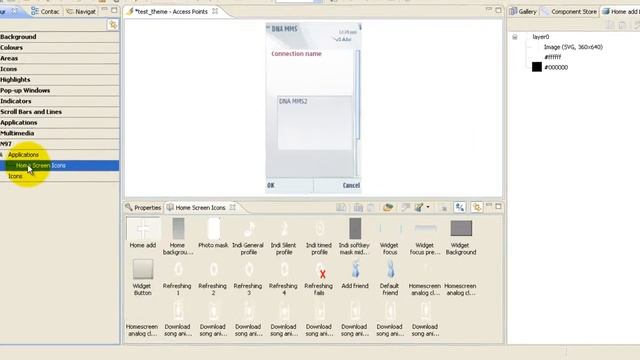Click the Connection name label in preview
Image resolution: width=640 pixels, height=360 pixels.
point(296,54)
